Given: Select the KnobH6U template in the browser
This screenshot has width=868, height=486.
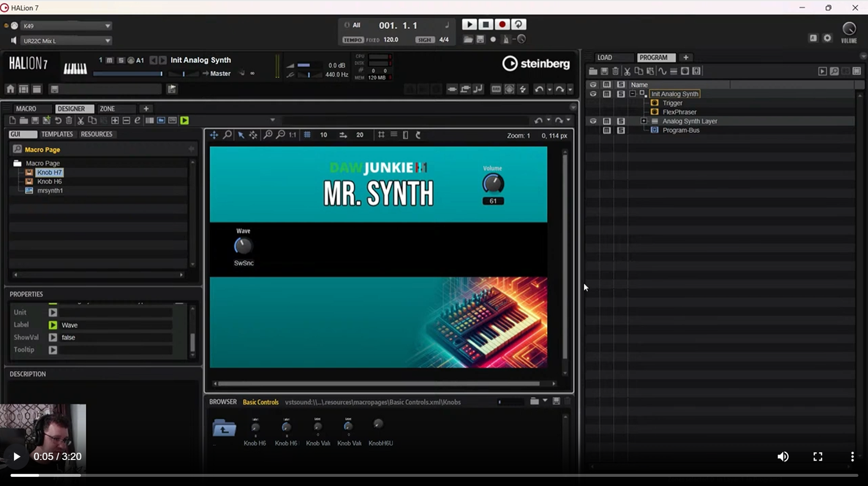Looking at the screenshot, I should click(380, 431).
